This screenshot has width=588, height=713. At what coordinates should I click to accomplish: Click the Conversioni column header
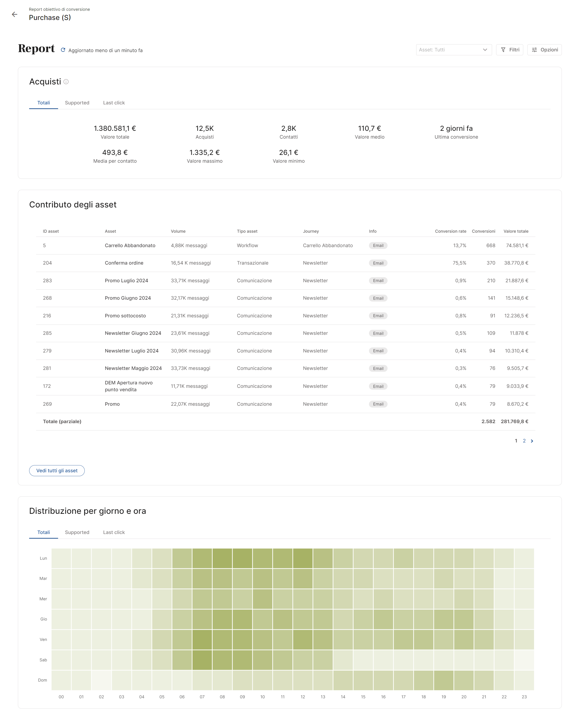pyautogui.click(x=484, y=232)
